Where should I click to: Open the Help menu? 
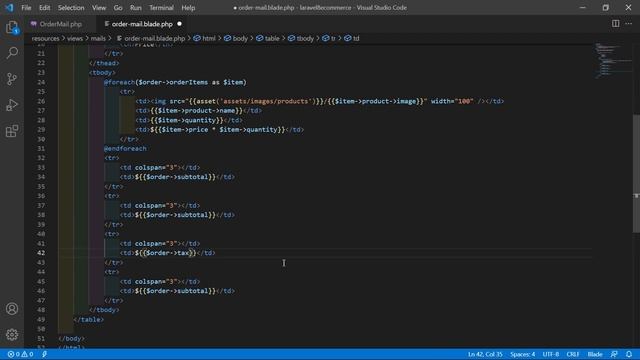pos(188,8)
